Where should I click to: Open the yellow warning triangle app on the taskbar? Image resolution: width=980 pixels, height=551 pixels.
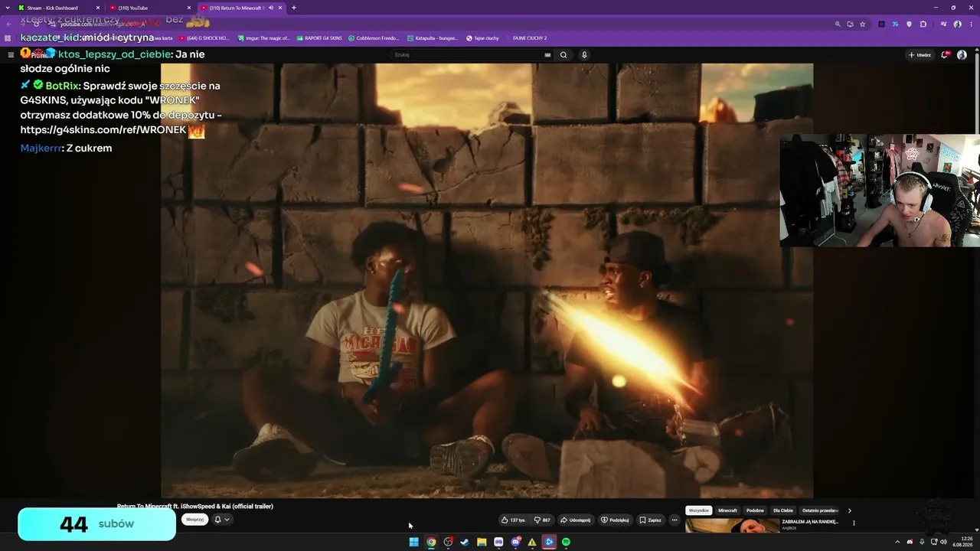point(532,542)
